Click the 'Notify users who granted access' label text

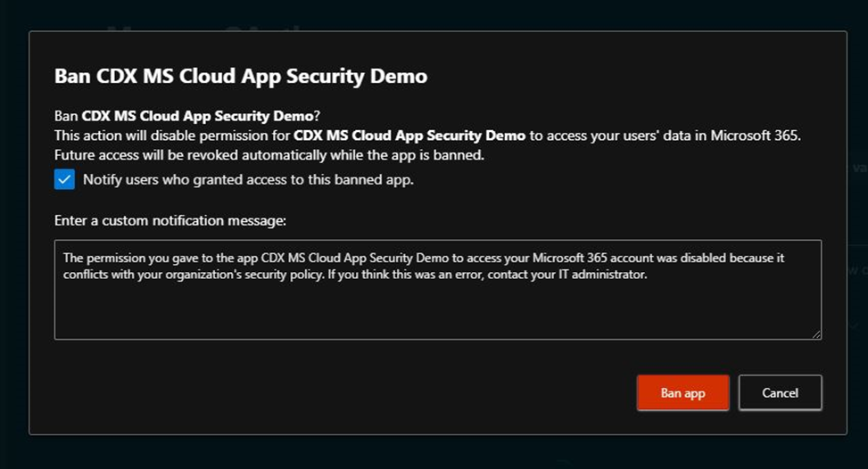[248, 180]
